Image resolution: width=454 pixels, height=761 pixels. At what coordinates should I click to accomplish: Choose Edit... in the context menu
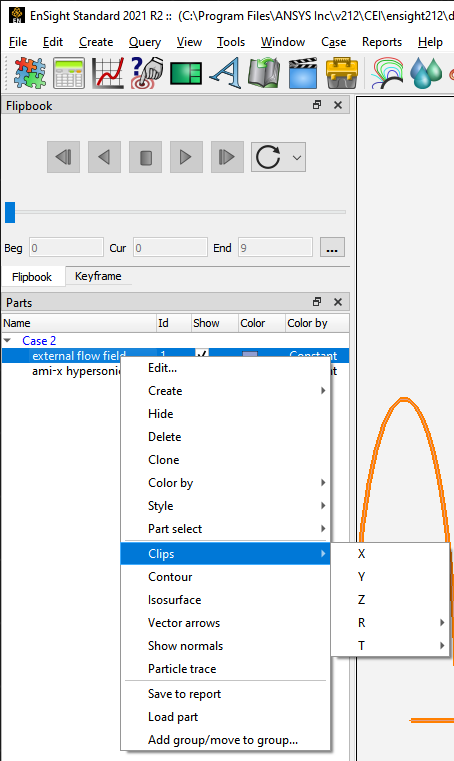point(226,368)
